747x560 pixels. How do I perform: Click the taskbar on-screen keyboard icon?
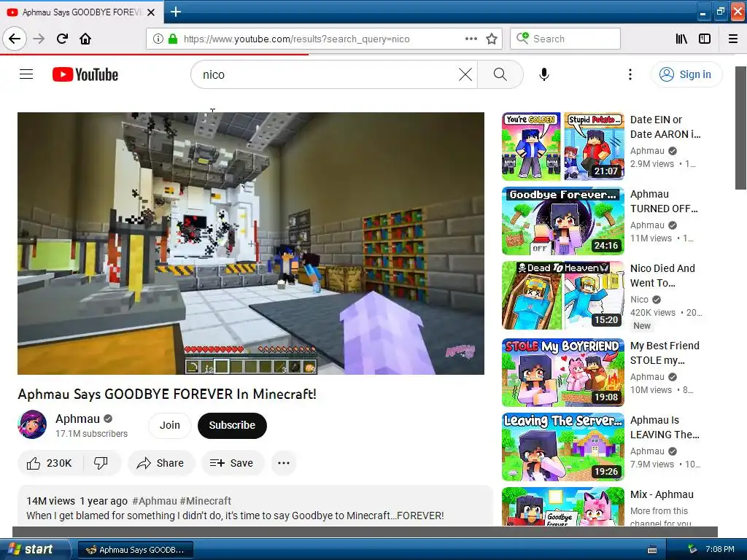[652, 550]
